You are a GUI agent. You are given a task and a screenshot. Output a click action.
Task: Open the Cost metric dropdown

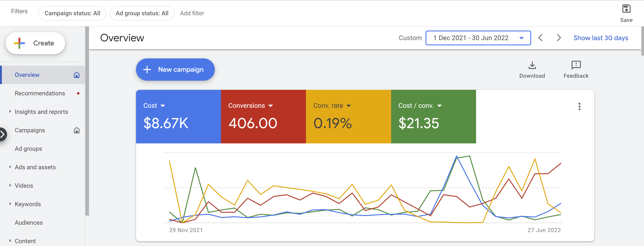(163, 106)
